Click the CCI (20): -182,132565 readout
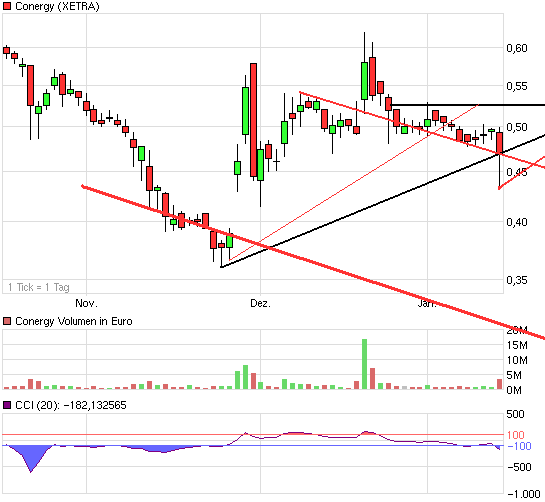 click(71, 405)
